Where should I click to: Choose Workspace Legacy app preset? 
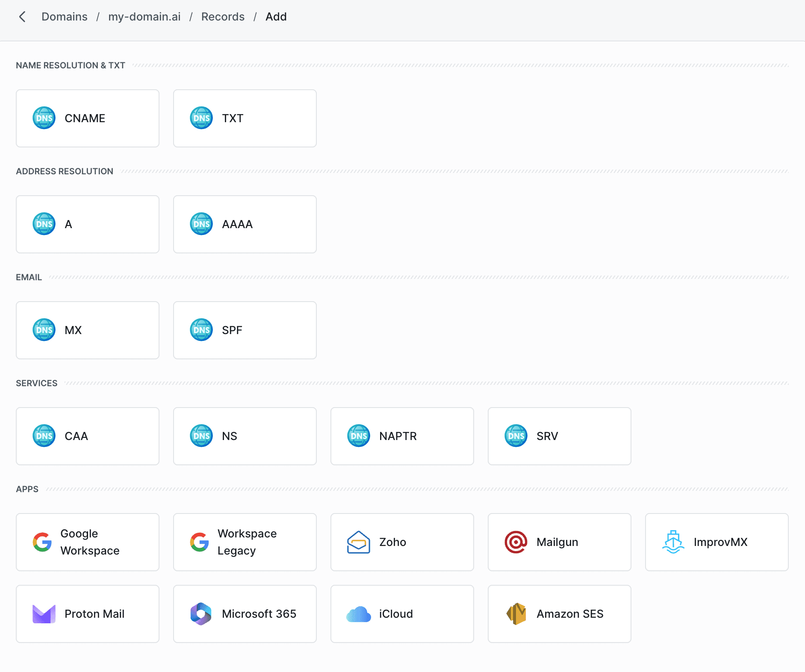click(x=245, y=542)
